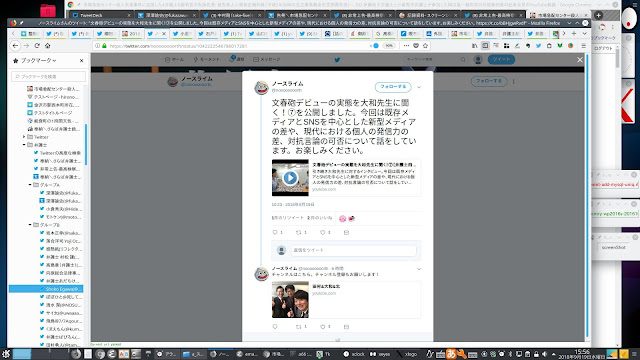Screen dimensions: 640x360
Task: Click Twitter bird logo in header
Action: [337, 60]
